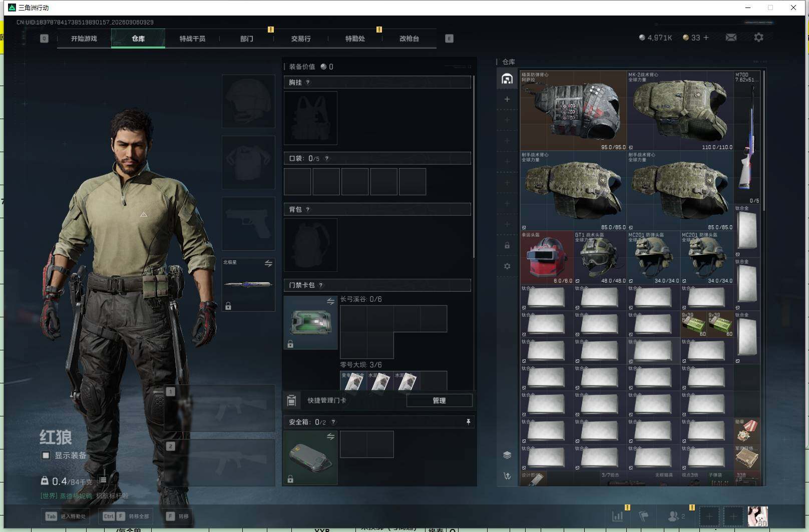This screenshot has width=809, height=532.
Task: Click the plus icon next to 33 currency
Action: click(706, 38)
